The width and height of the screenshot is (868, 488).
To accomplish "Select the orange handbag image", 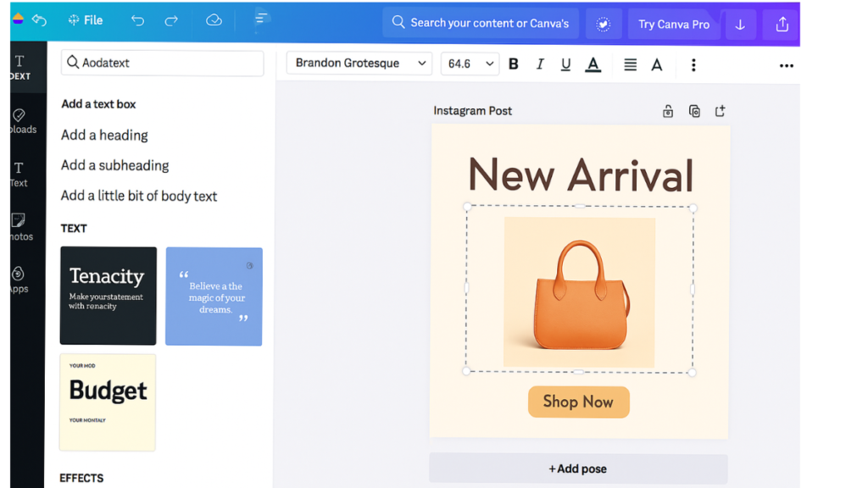I will click(x=579, y=292).
